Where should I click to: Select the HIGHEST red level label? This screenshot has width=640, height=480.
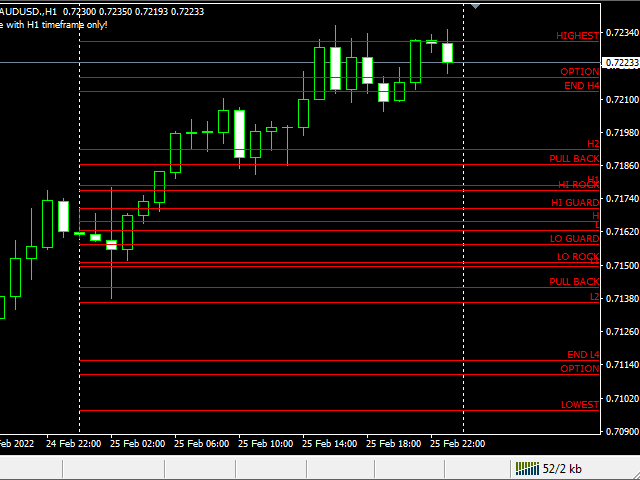pyautogui.click(x=577, y=36)
